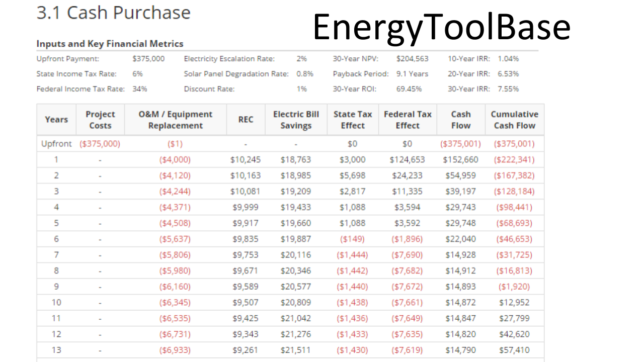Select the '$19,433' bill savings cell

(x=296, y=207)
